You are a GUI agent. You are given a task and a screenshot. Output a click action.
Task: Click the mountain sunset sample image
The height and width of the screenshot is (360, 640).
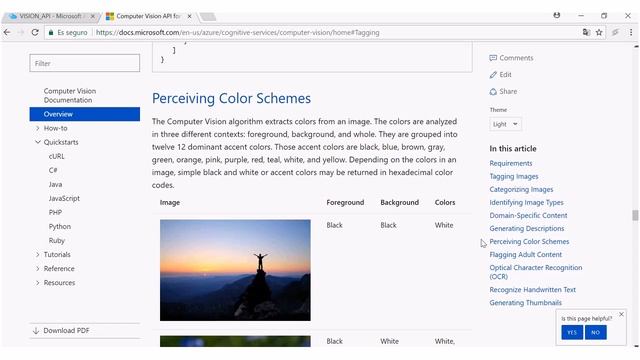coord(235,270)
